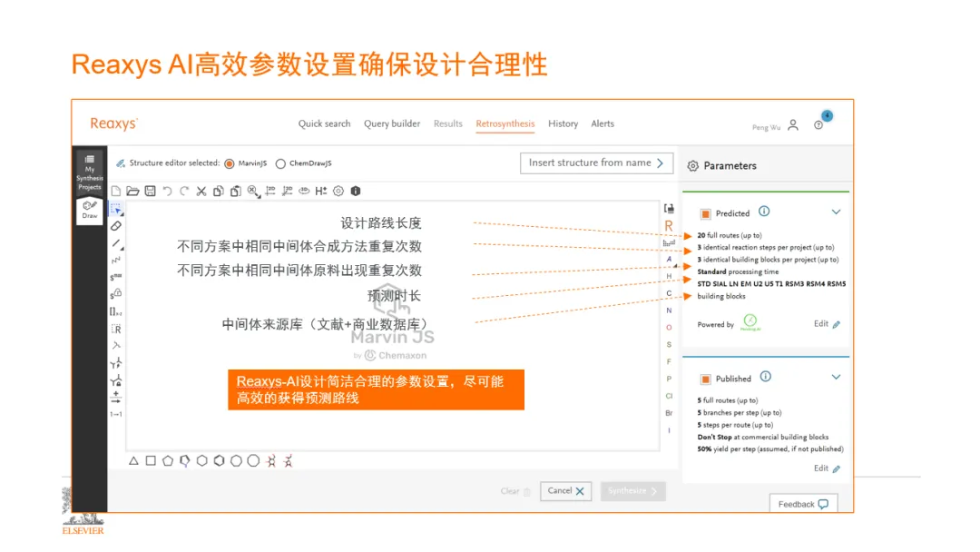The height and width of the screenshot is (552, 980).
Task: Select the single bond drawing tool
Action: (x=116, y=243)
